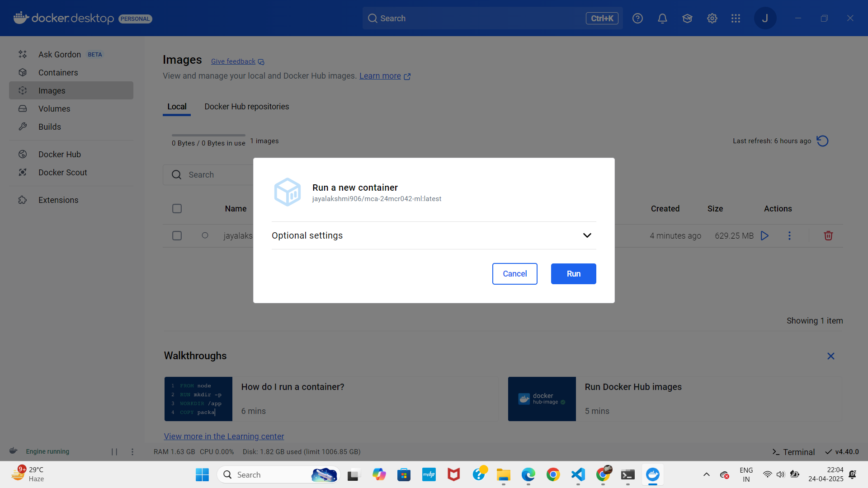Click the v4.40.0 version indicator
Image resolution: width=868 pixels, height=488 pixels.
pyautogui.click(x=842, y=452)
